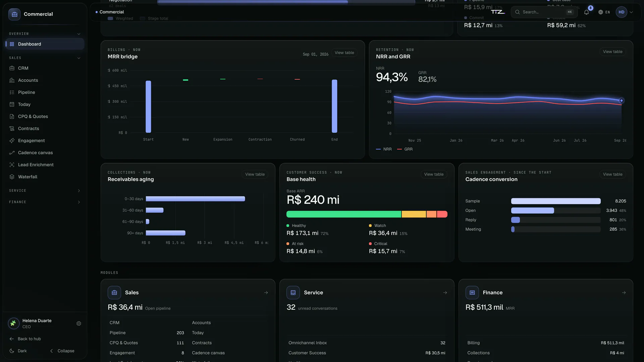644x362 pixels.
Task: Click Helena Duarte's avatar icon
Action: click(13, 323)
